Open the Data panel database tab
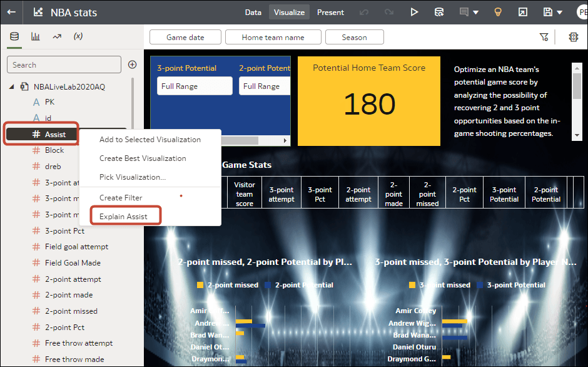Screen dimensions: 588x367 click(14, 36)
